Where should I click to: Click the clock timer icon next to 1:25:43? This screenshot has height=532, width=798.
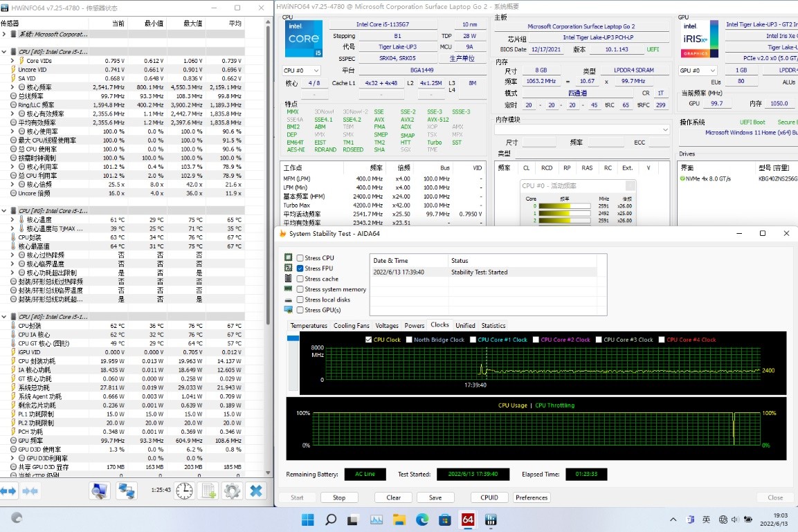(183, 490)
